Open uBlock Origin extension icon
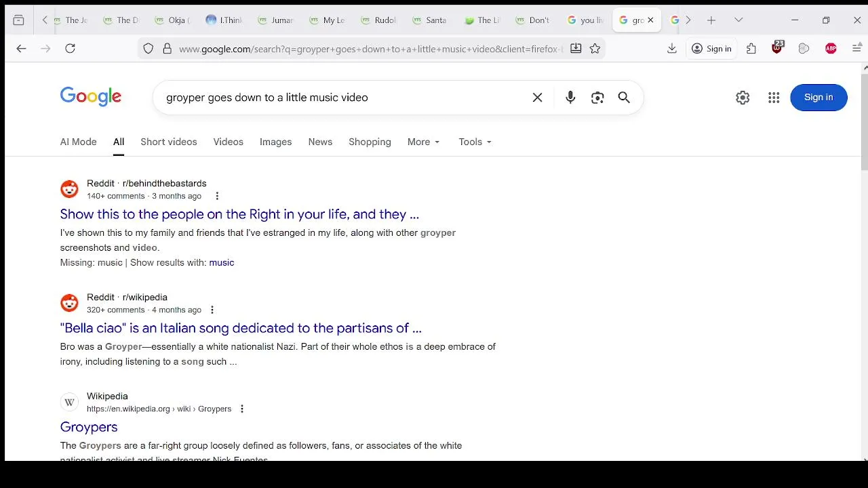868x488 pixels. 778,48
